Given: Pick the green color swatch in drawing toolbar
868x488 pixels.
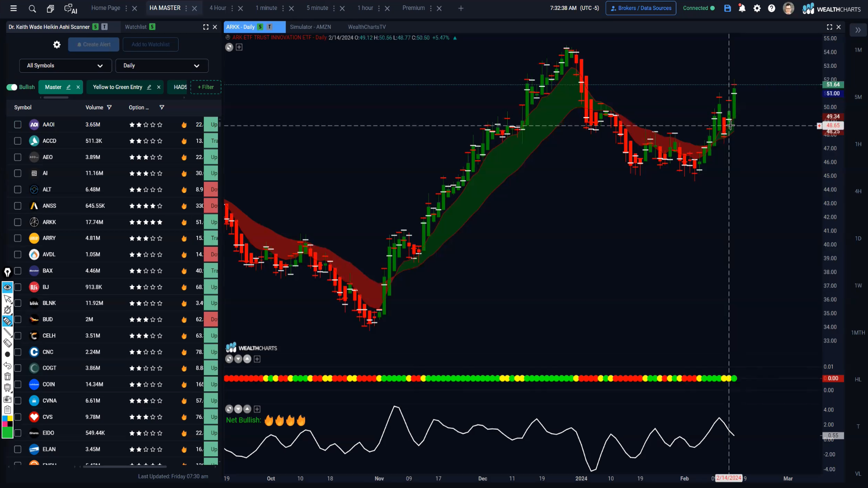Looking at the screenshot, I should [x=7, y=432].
